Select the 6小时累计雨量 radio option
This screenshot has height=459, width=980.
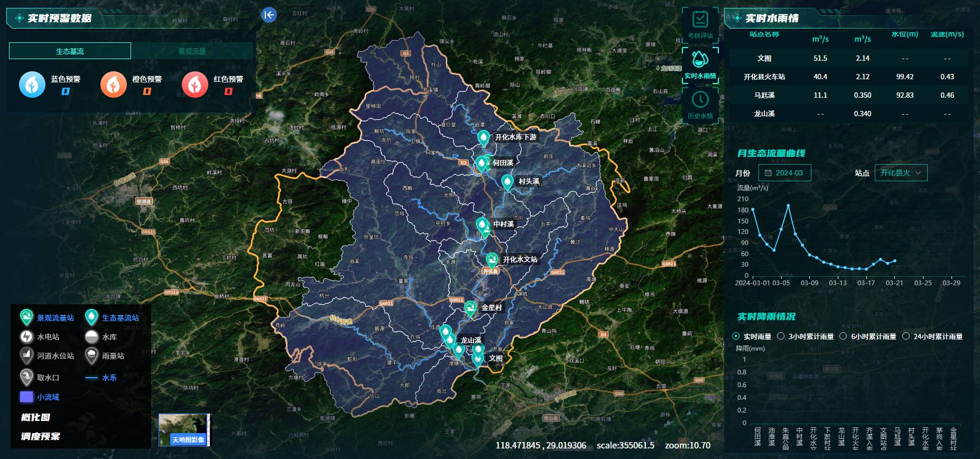(868, 336)
